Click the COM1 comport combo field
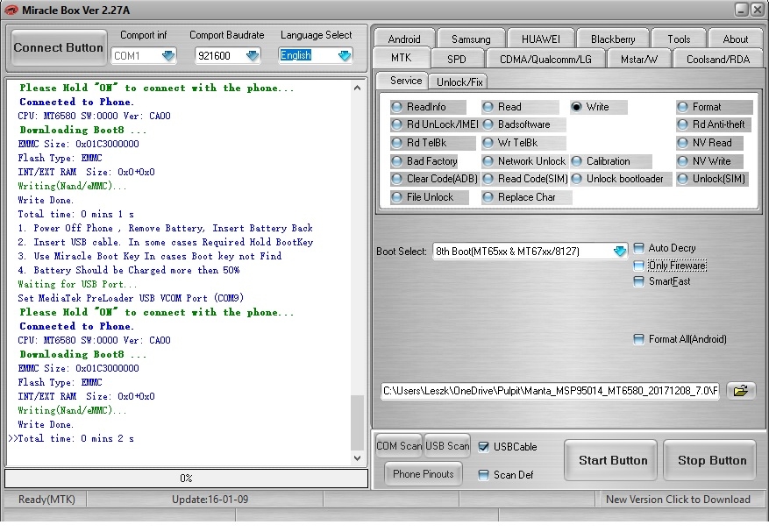The image size is (769, 532). point(143,56)
